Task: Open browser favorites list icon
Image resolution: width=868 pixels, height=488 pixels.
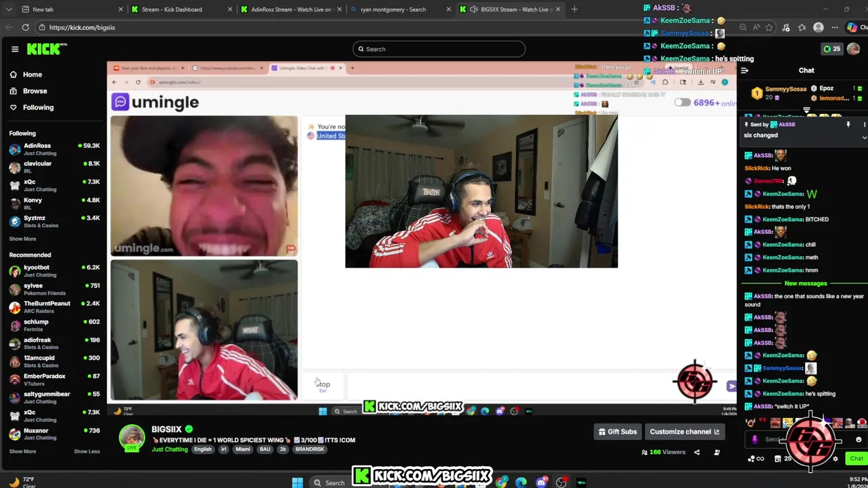Action: [x=802, y=27]
